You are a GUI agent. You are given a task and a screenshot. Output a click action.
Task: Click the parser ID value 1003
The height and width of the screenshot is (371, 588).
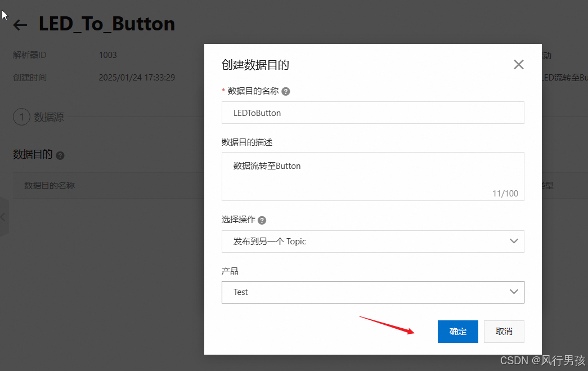(107, 55)
